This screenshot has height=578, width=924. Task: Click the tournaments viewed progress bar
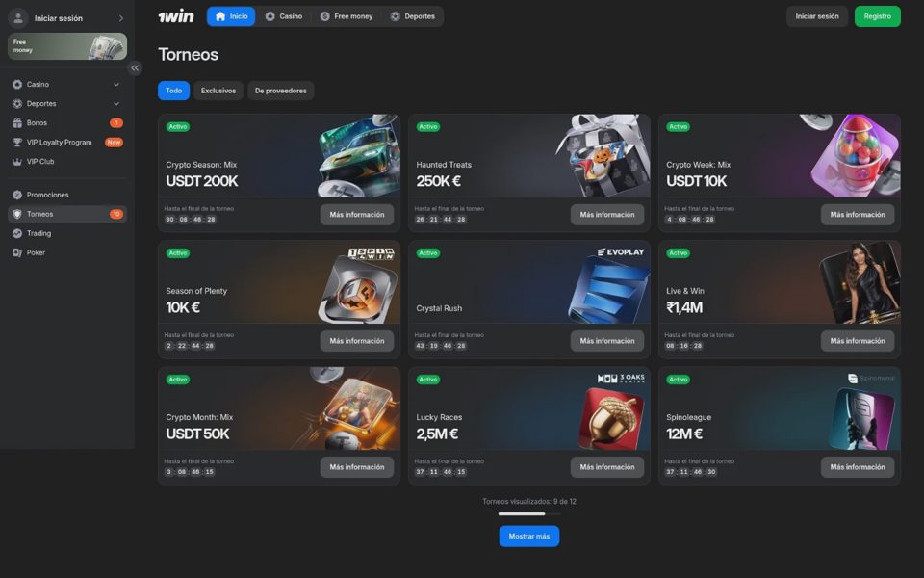coord(529,513)
